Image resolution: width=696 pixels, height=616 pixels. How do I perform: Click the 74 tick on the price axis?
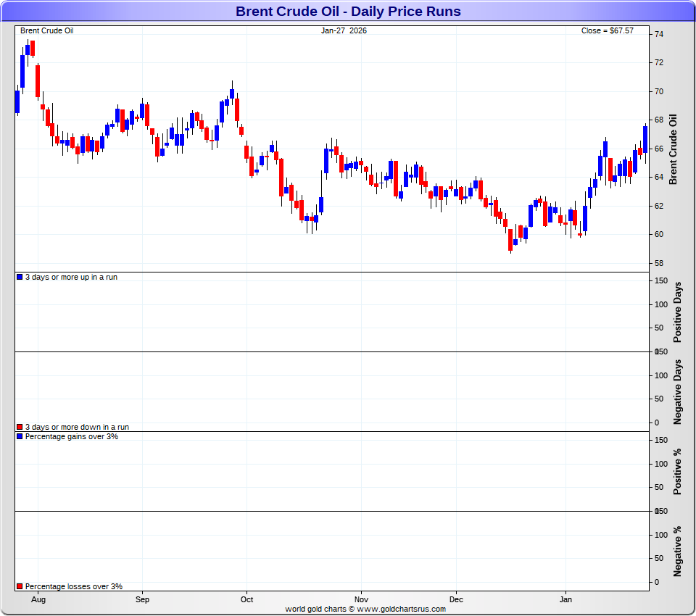(658, 34)
